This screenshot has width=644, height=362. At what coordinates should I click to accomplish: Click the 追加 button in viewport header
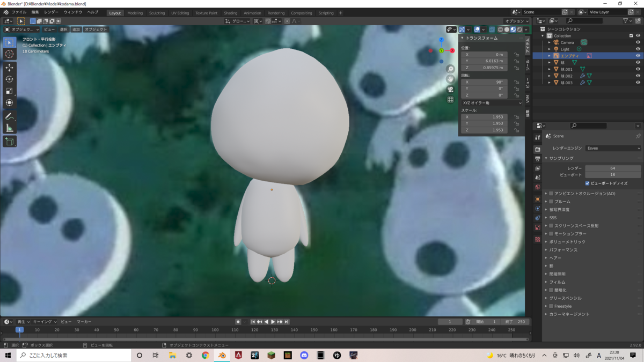[76, 29]
